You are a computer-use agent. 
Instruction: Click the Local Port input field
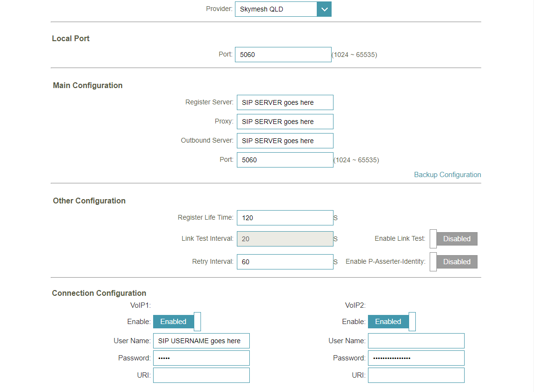(283, 55)
